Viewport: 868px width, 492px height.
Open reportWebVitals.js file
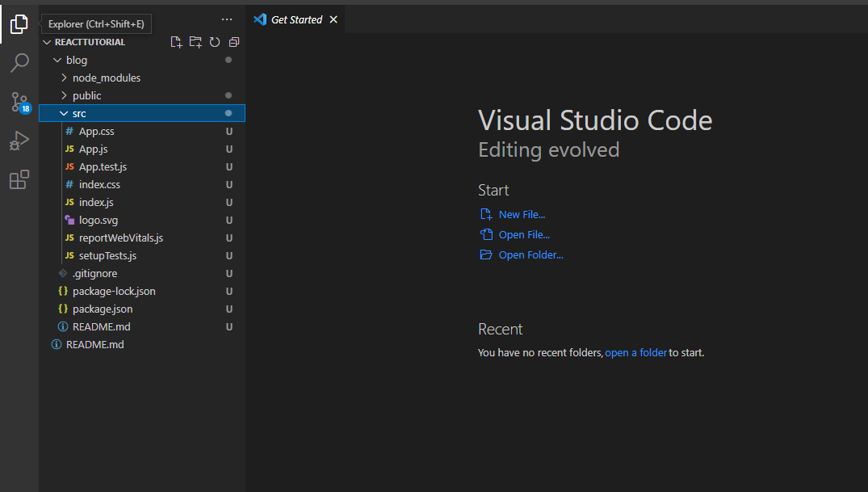[142, 238]
